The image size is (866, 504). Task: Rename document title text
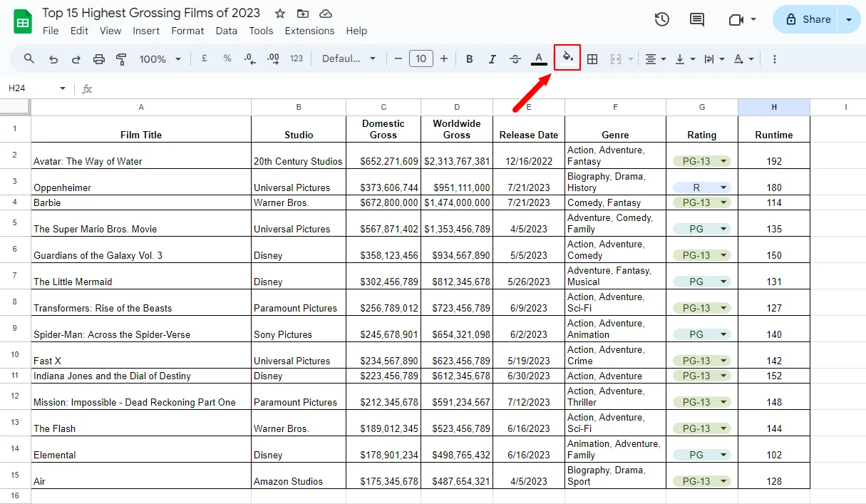point(151,13)
